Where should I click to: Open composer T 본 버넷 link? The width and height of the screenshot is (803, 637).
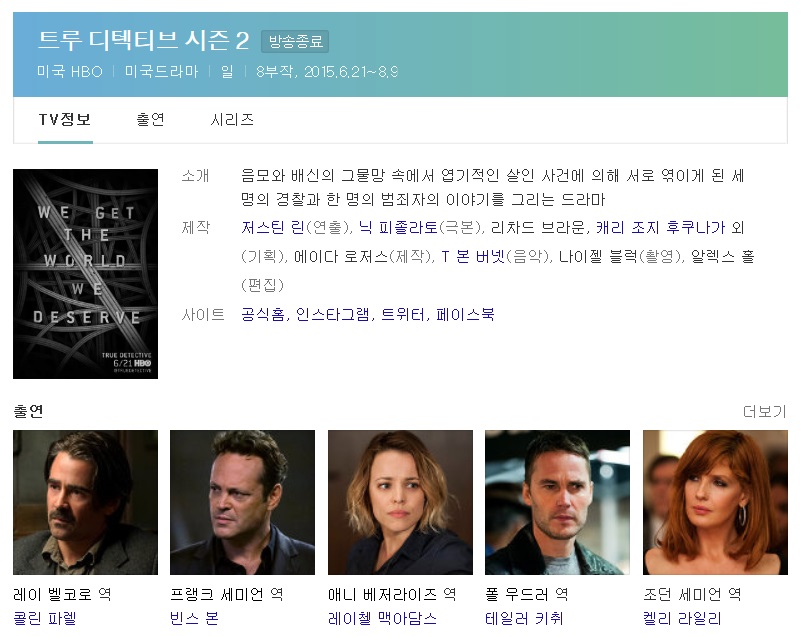473,256
